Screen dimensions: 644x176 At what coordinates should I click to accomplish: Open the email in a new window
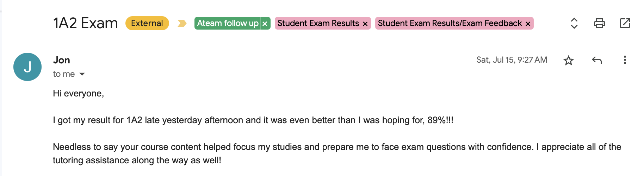[x=625, y=23]
